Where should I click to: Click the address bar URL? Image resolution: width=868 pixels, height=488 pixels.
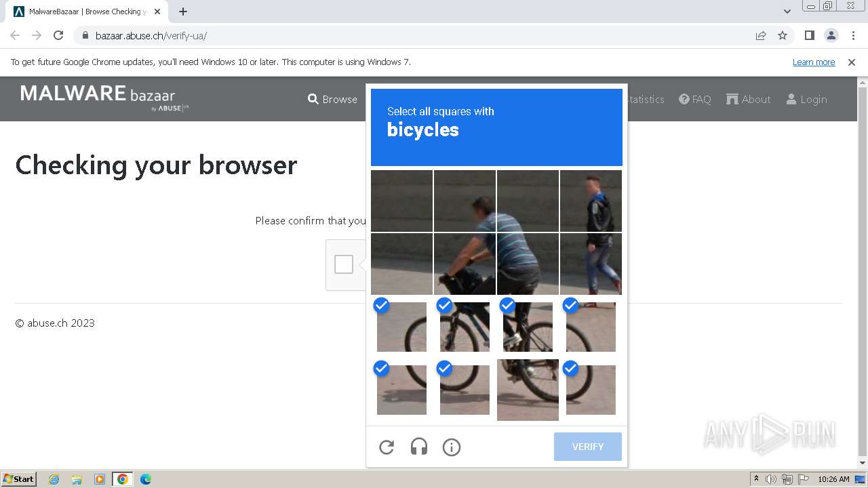point(151,36)
